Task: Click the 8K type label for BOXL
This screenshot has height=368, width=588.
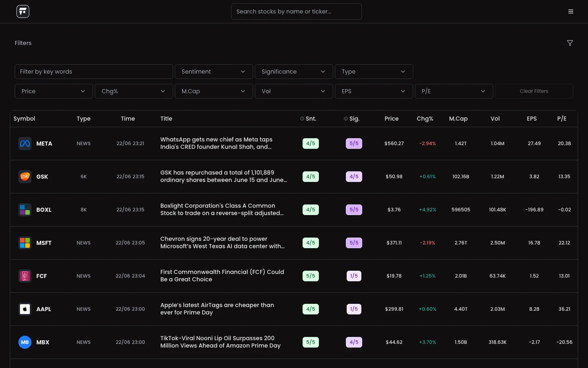Action: click(x=84, y=210)
